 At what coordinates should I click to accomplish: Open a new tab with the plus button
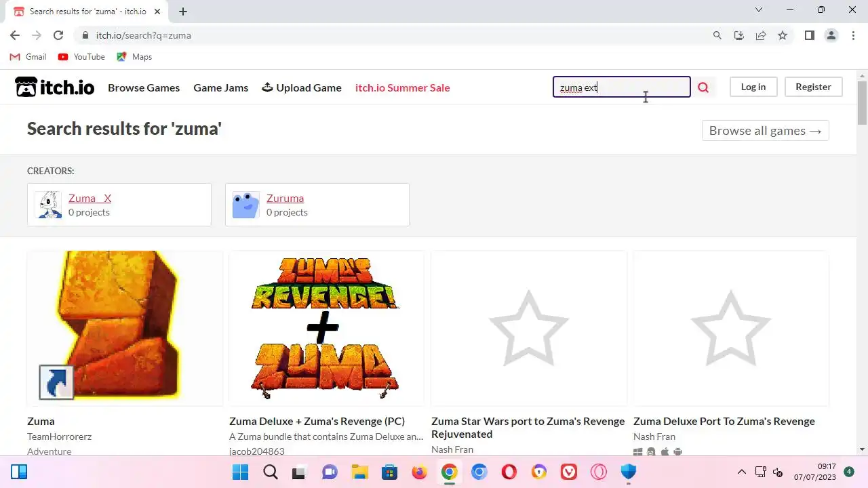tap(183, 12)
